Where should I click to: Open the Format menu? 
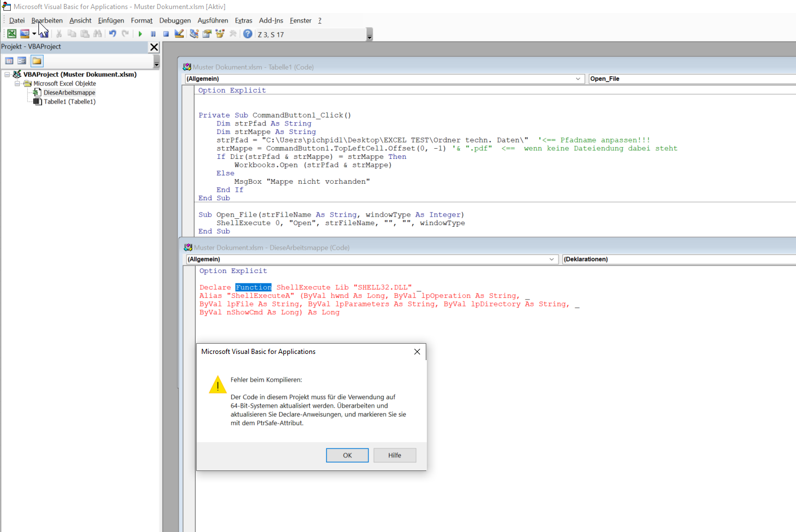142,20
